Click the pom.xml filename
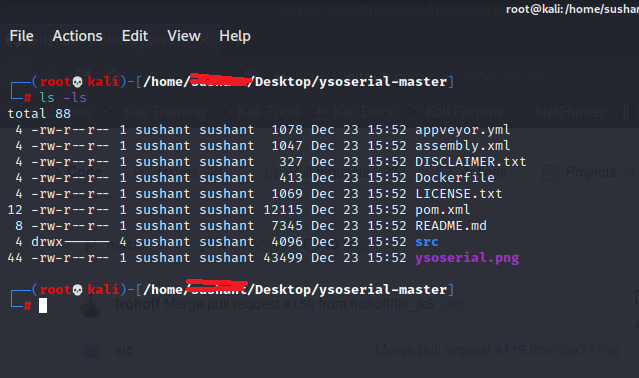639x378 pixels. pyautogui.click(x=443, y=210)
